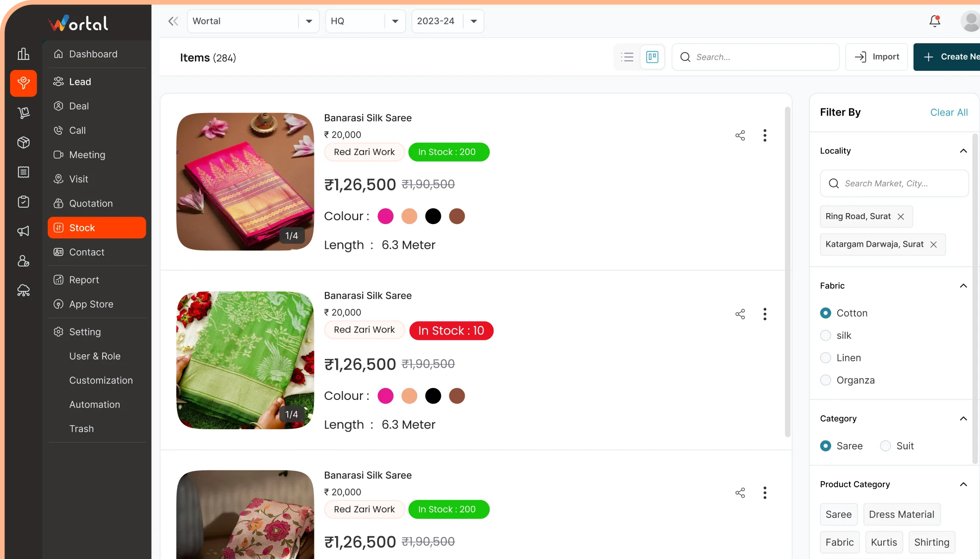Switch to list view layout icon

[627, 57]
